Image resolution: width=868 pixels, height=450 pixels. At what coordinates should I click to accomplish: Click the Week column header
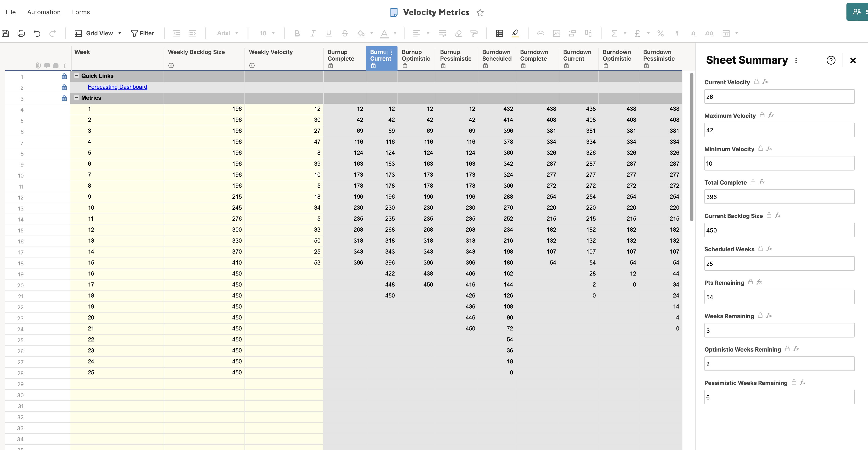pos(117,58)
